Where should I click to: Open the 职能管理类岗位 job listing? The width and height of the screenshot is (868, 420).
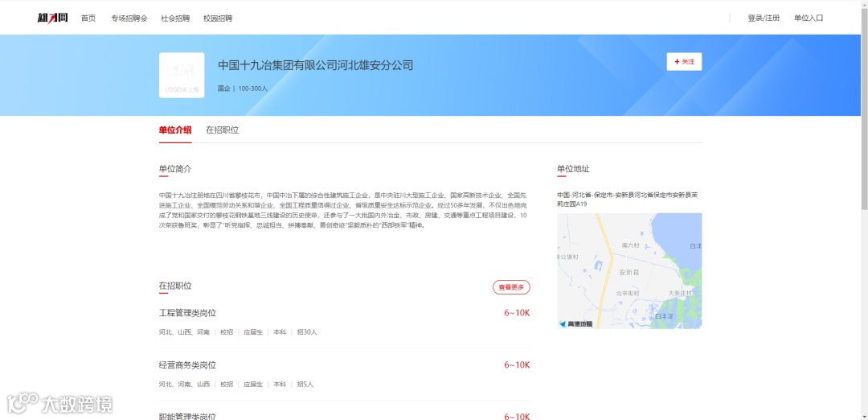(x=187, y=416)
